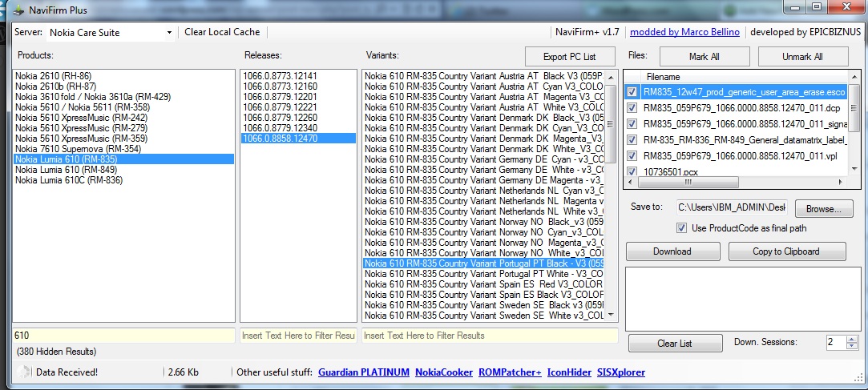The image size is (868, 390).
Task: Decrease Down. Sessions with the down arrow
Action: 852,346
